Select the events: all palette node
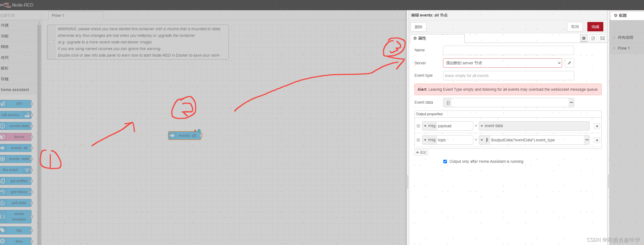The height and width of the screenshot is (245, 644). pyautogui.click(x=16, y=148)
